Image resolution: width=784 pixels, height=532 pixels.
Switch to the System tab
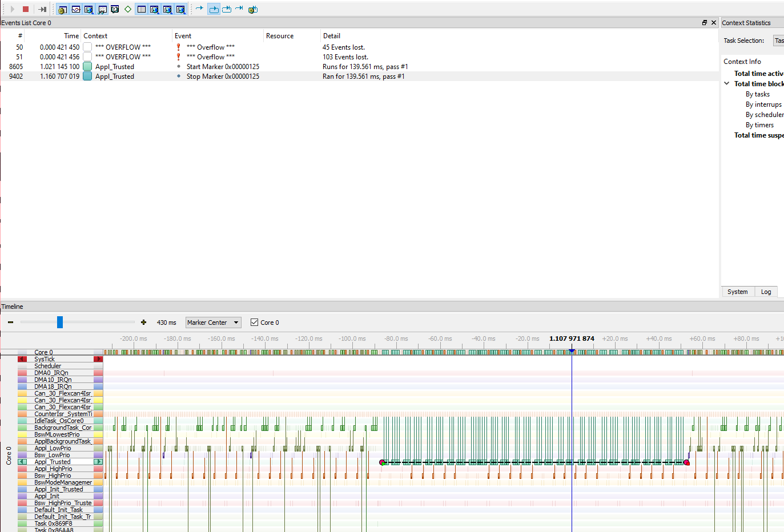point(738,292)
